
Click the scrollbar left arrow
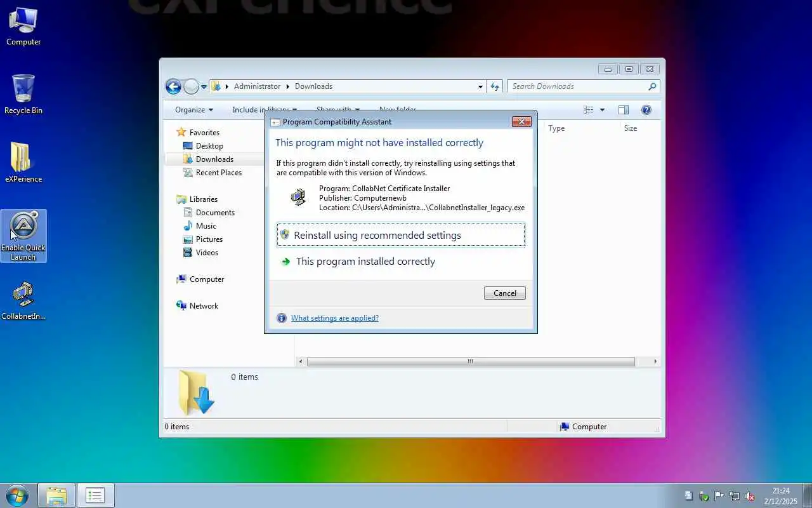click(x=301, y=361)
